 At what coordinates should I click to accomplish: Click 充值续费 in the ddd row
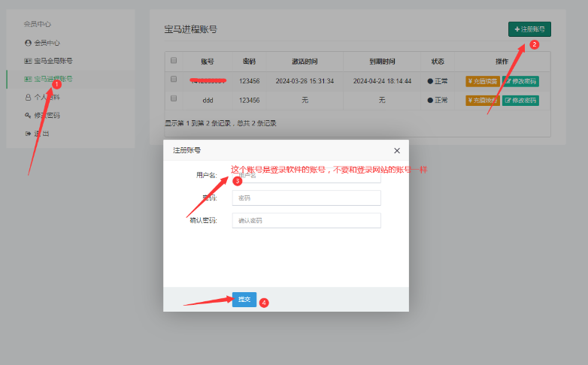coord(483,100)
